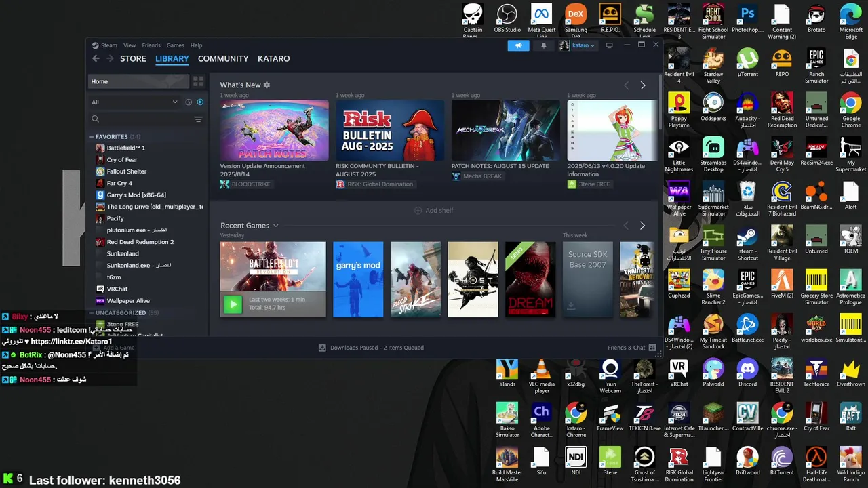Select Red Dead Redemption 2 in library
Screen dimensions: 868x488
click(140, 242)
